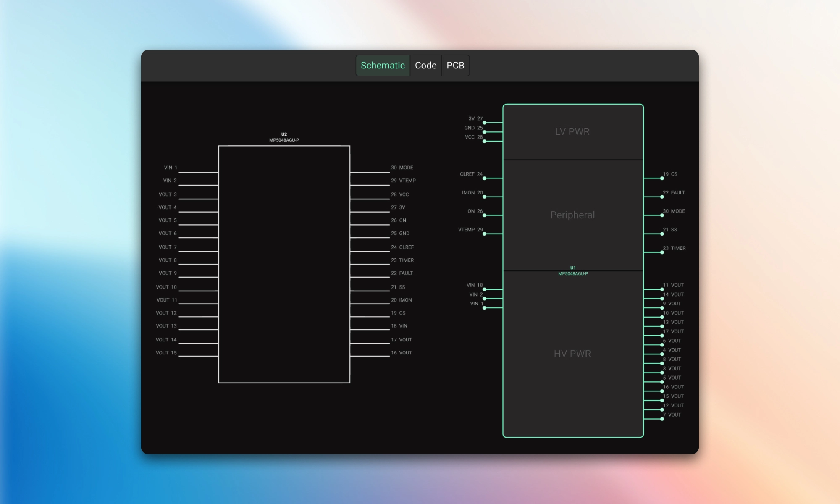The width and height of the screenshot is (840, 504).
Task: Click the U2 designator label above the chip
Action: tap(284, 134)
